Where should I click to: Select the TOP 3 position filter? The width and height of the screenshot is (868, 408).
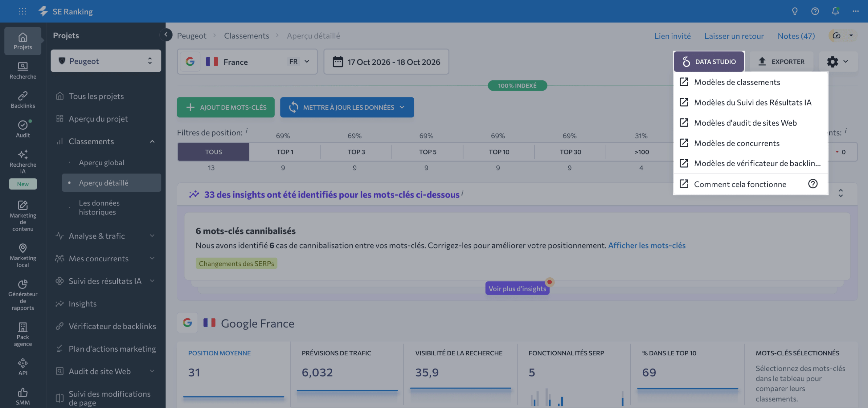[x=356, y=152]
